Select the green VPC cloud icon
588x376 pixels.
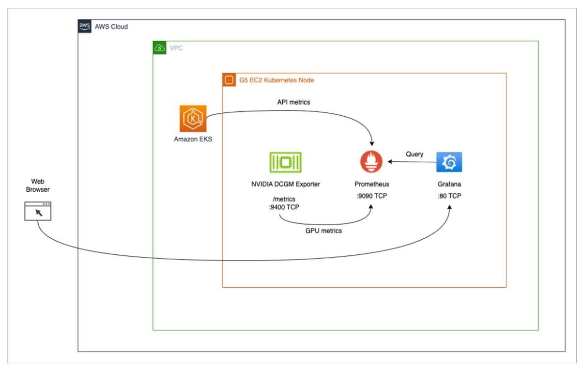click(x=159, y=48)
